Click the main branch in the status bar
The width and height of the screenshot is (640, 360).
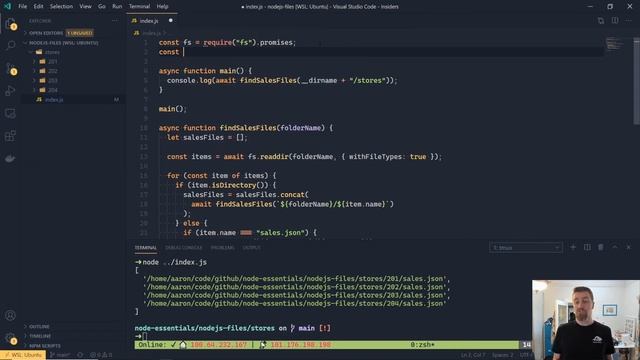tap(60, 355)
